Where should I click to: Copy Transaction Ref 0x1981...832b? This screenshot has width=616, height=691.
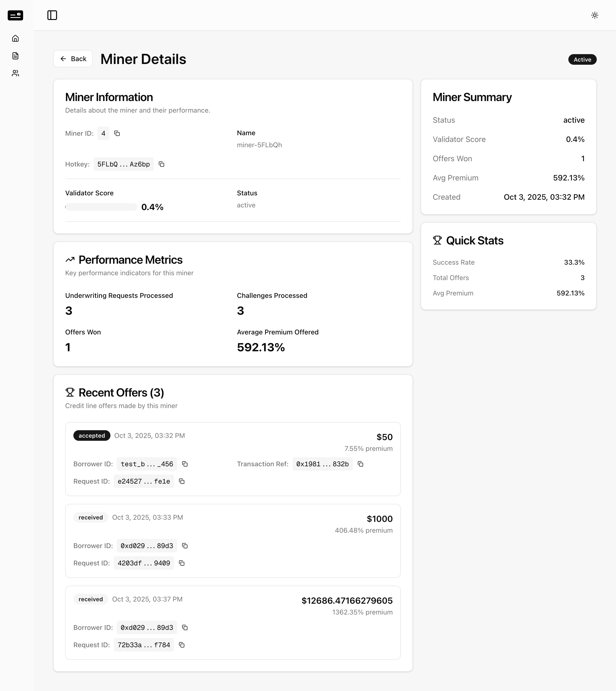click(x=360, y=464)
